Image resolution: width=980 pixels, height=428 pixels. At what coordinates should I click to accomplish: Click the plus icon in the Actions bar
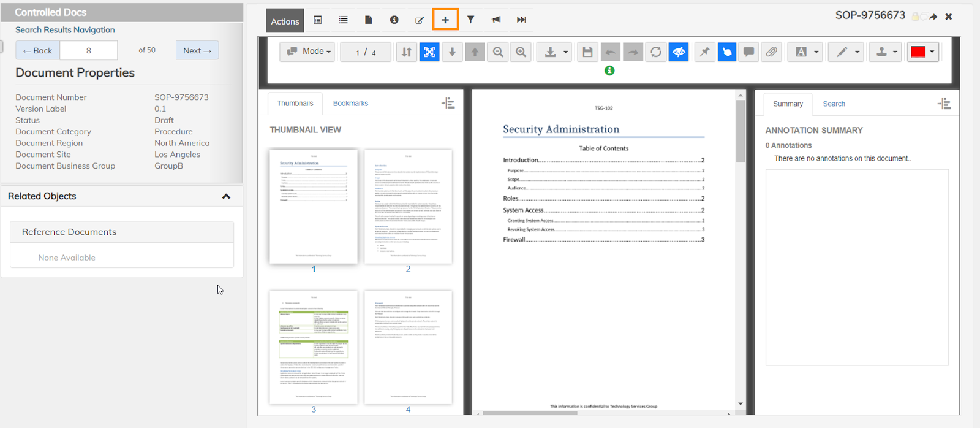pyautogui.click(x=445, y=20)
